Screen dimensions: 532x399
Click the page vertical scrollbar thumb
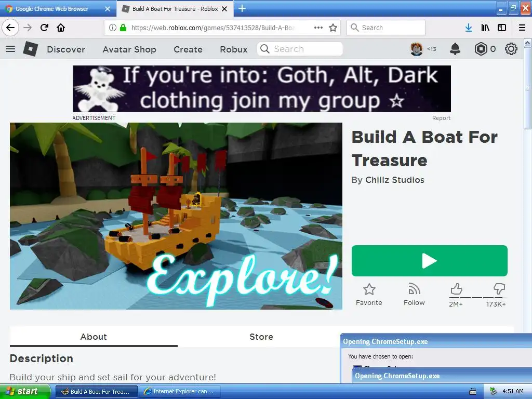[x=527, y=88]
